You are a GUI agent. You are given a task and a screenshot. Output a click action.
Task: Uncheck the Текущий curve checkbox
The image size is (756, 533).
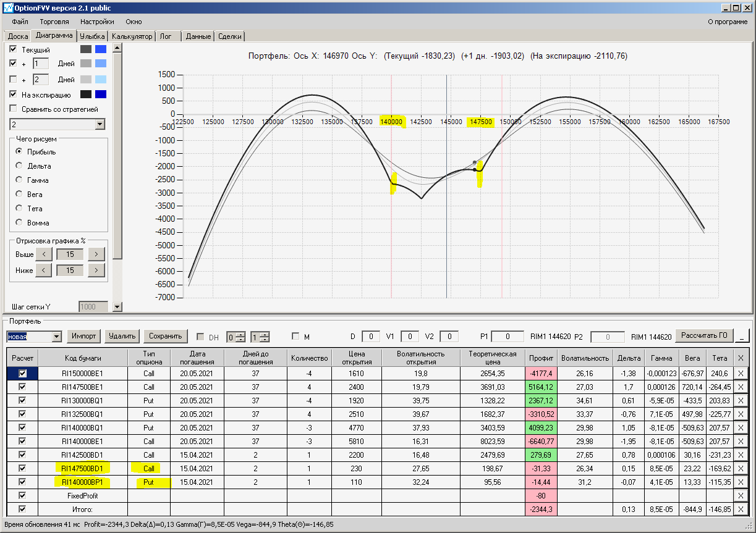coord(14,49)
